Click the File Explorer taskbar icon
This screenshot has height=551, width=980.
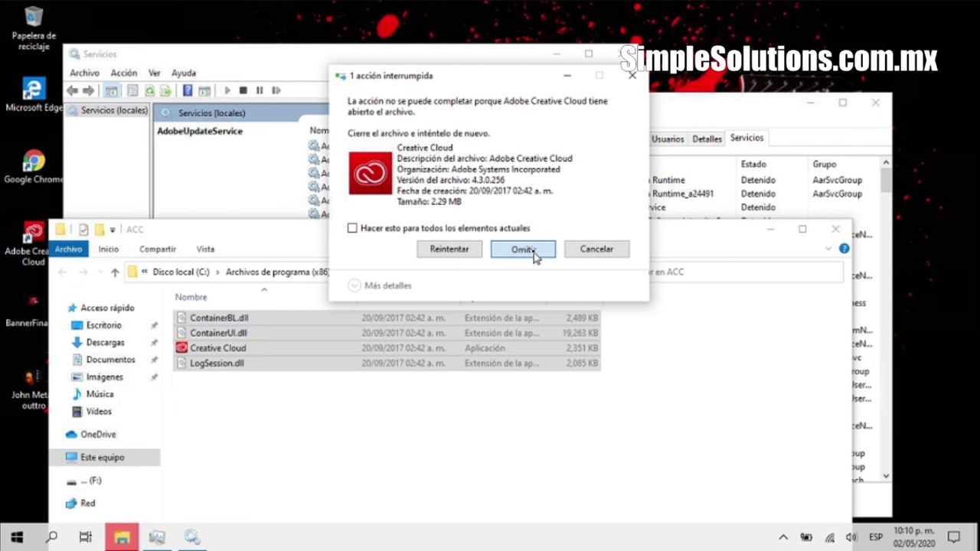[x=122, y=537]
